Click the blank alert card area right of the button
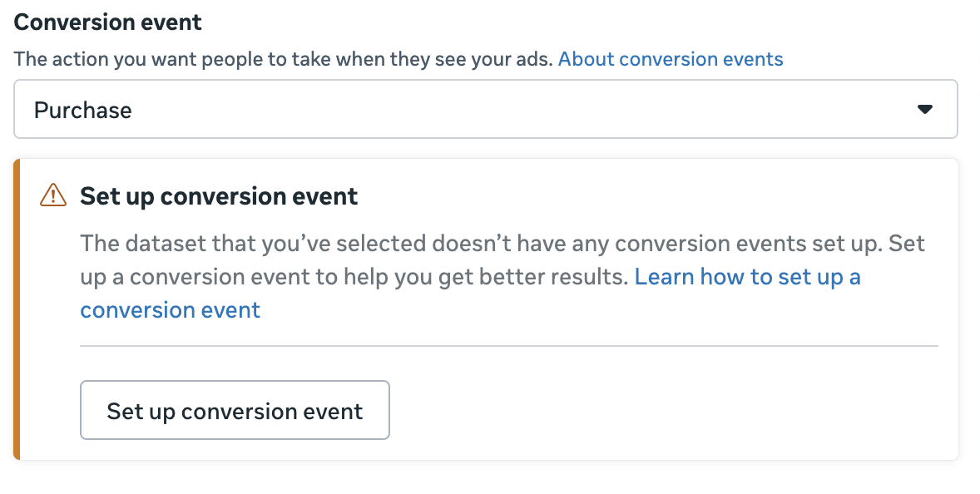Image resolution: width=980 pixels, height=494 pixels. 666,410
